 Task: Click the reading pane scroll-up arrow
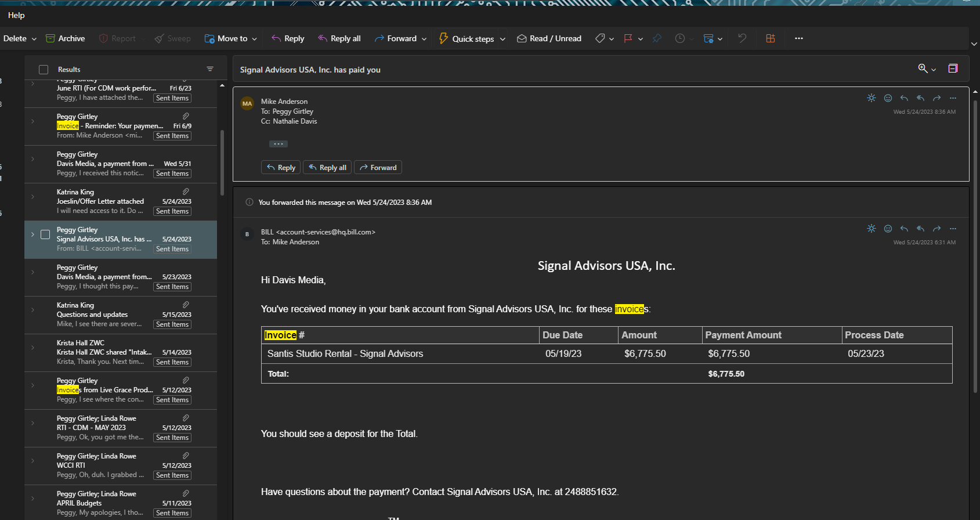[x=975, y=92]
